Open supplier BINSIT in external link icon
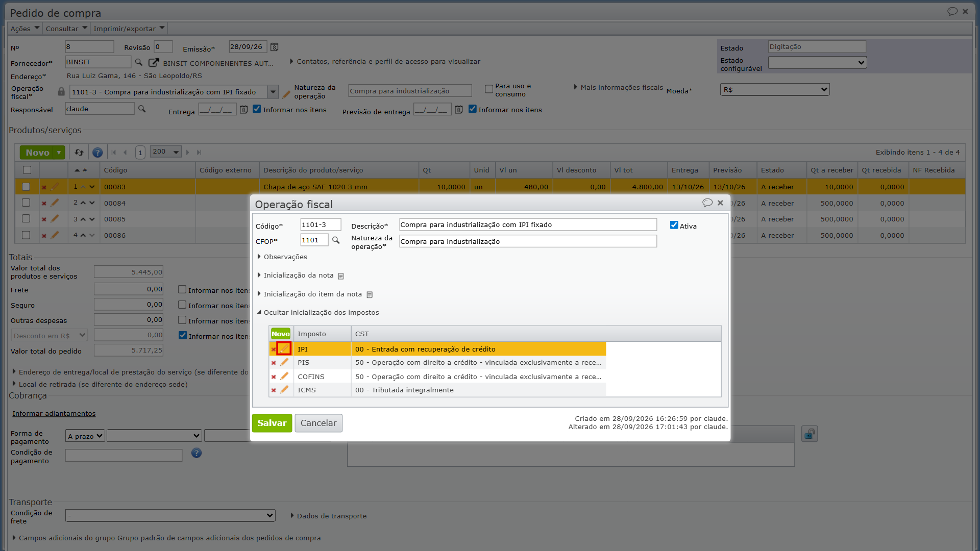 (153, 62)
